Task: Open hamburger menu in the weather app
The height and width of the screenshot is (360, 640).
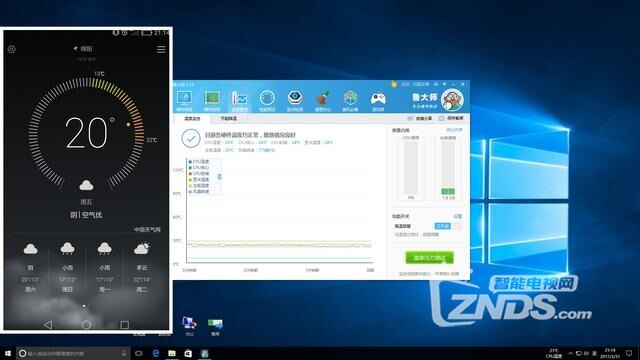Action: (161, 49)
